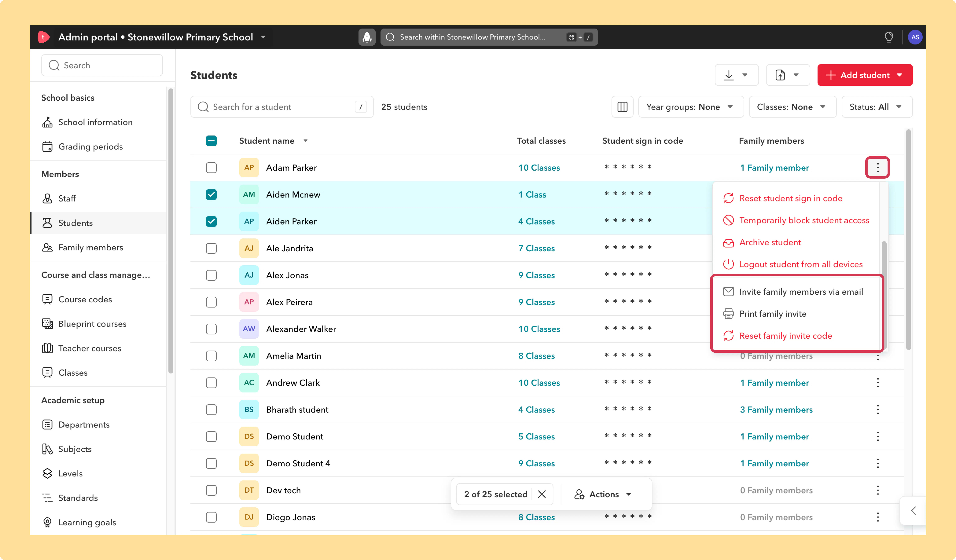This screenshot has width=956, height=560.
Task: Open the three-dot menu for Dev tech
Action: pos(878,490)
